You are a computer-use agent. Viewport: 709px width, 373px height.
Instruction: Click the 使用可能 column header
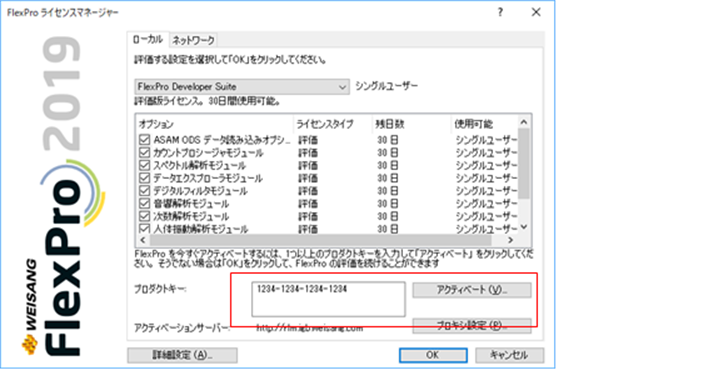coord(484,124)
